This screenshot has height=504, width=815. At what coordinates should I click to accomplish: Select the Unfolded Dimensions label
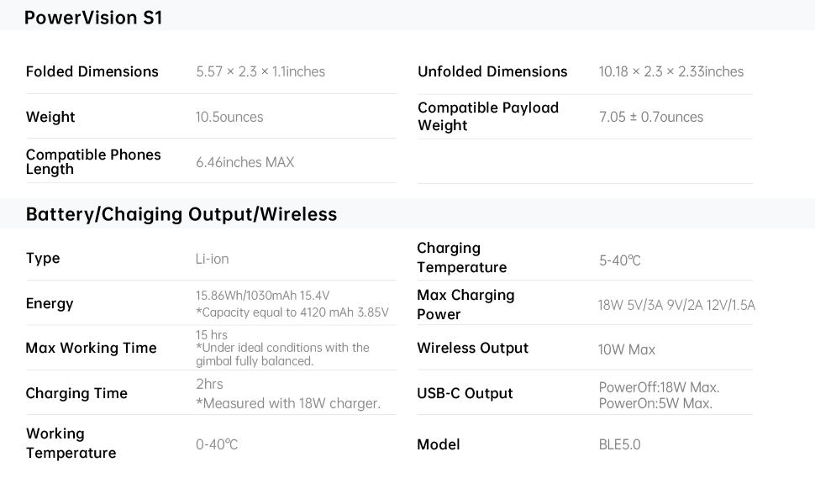tap(492, 71)
